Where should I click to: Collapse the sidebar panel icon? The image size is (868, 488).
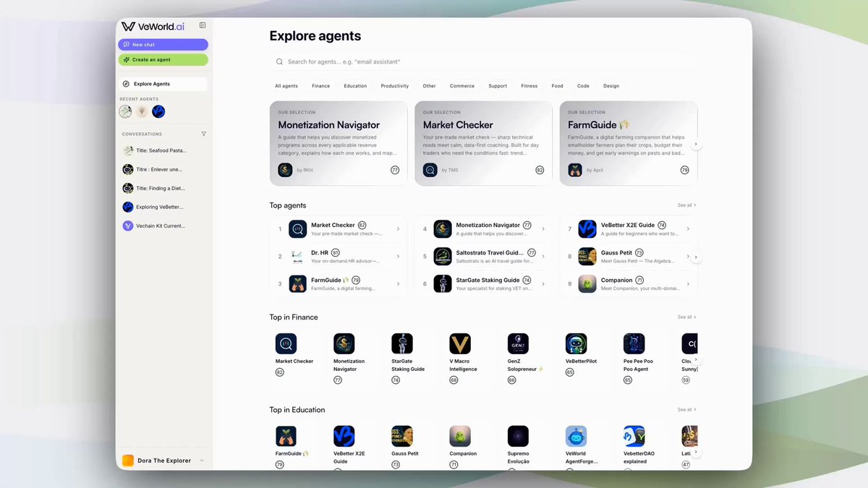(203, 25)
